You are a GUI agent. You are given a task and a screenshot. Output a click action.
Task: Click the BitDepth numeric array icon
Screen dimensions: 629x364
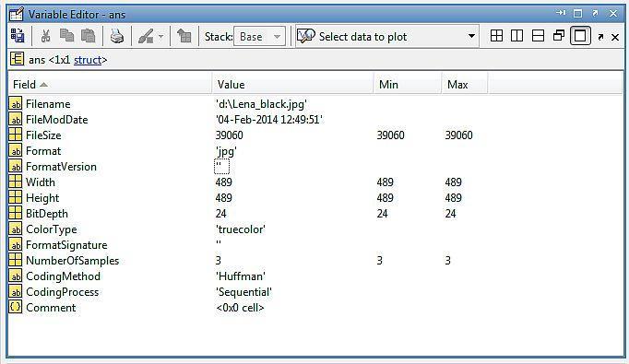pyautogui.click(x=16, y=213)
